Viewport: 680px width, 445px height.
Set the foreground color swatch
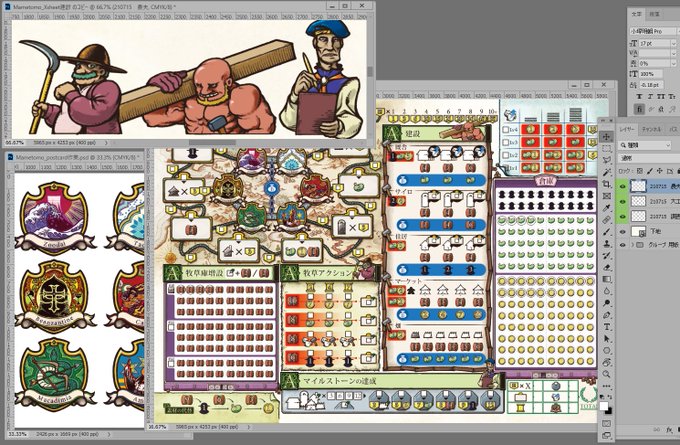604,406
